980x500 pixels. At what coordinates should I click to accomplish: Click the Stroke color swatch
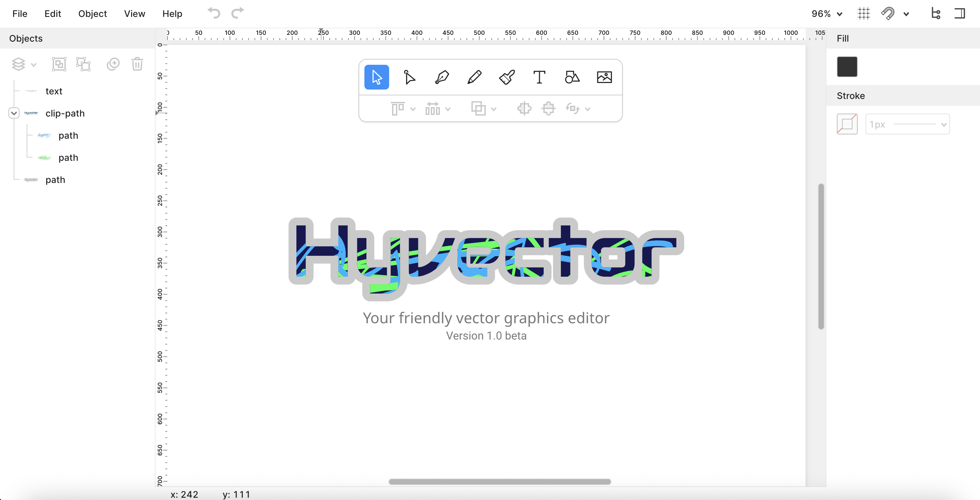pyautogui.click(x=847, y=124)
